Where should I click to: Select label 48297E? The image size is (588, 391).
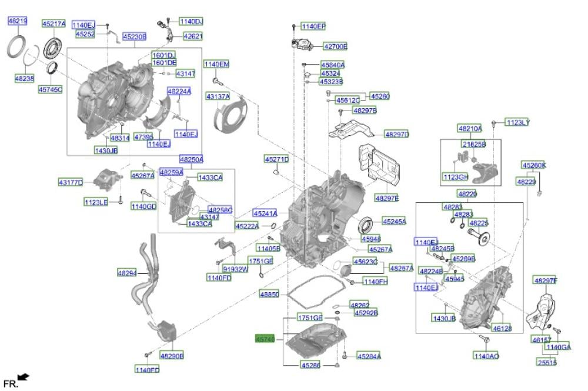pos(387,198)
